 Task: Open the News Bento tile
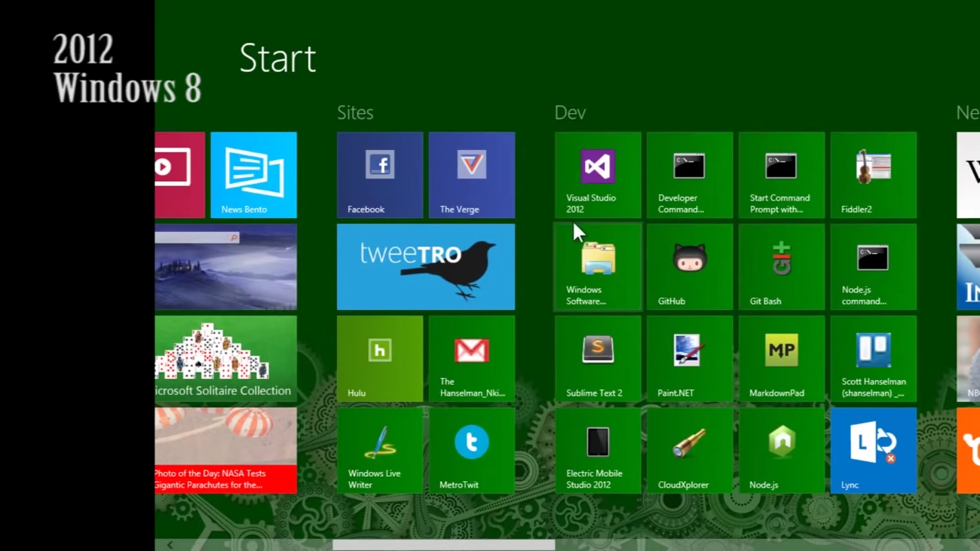click(254, 175)
